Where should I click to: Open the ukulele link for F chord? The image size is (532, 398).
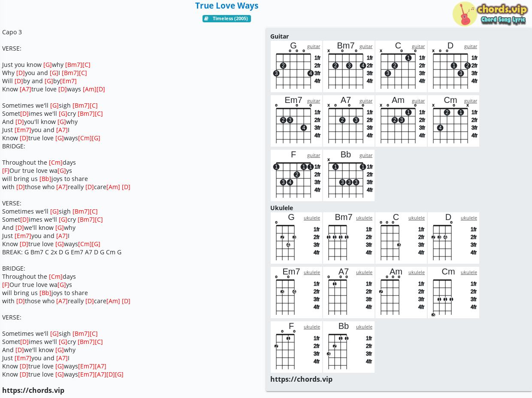(312, 327)
